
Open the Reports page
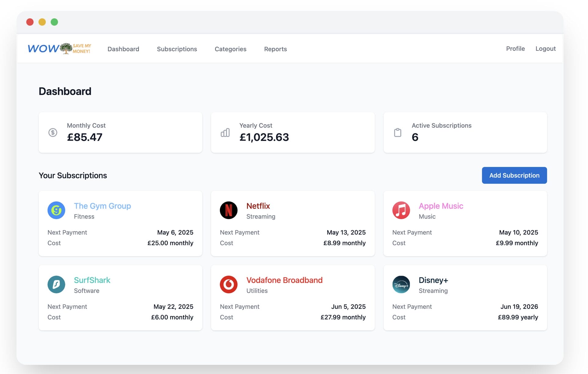[275, 49]
